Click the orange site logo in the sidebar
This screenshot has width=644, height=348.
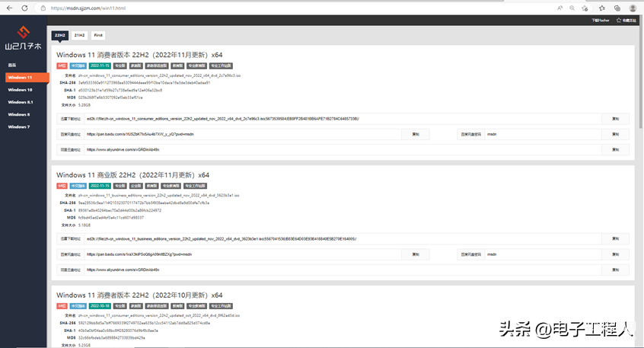coord(23,38)
